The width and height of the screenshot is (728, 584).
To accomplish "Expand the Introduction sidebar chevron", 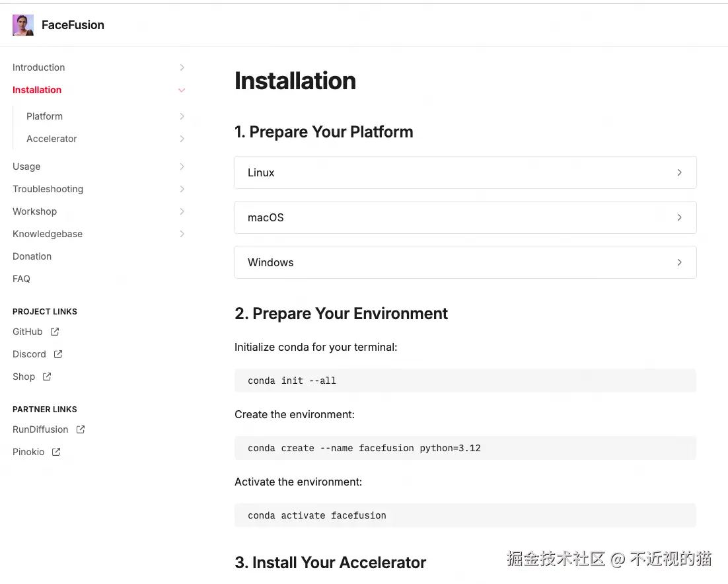I will pyautogui.click(x=182, y=67).
